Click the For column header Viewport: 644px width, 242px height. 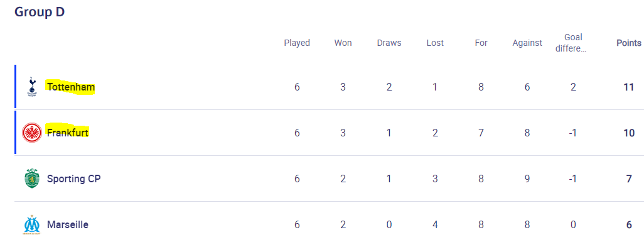pyautogui.click(x=481, y=43)
